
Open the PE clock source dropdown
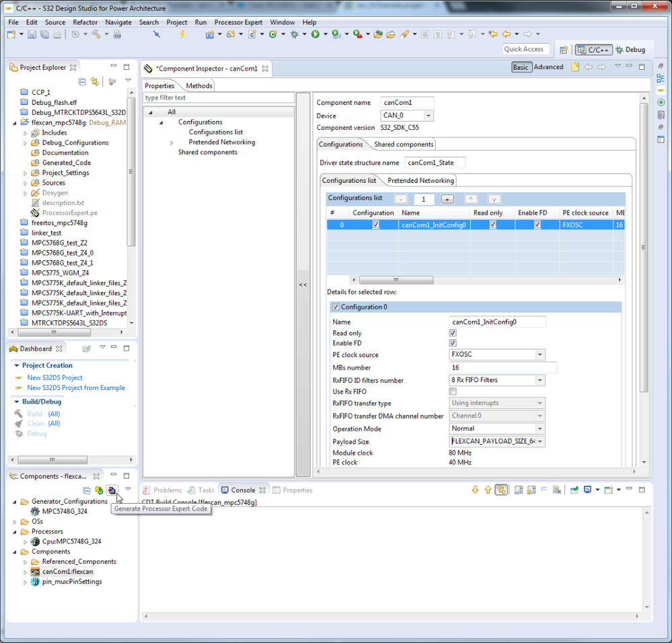539,354
